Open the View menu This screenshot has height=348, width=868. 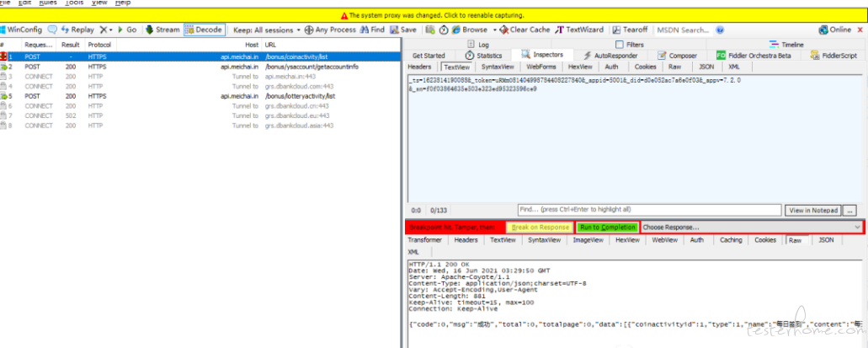point(99,3)
